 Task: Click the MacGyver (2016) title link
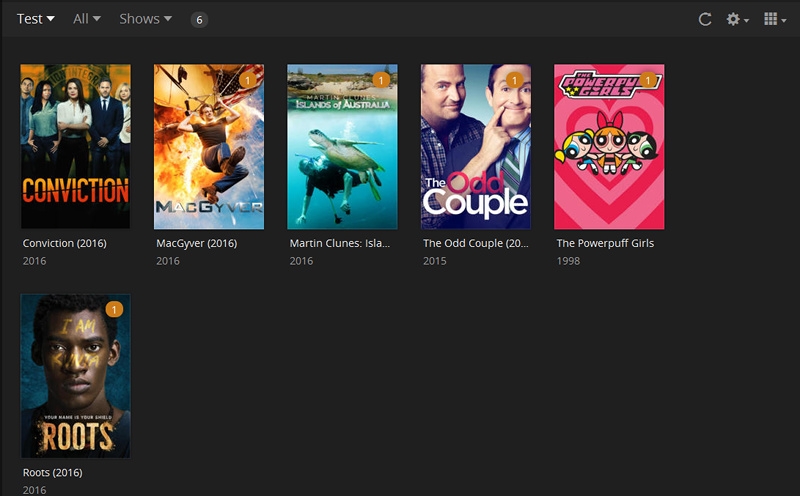(x=197, y=243)
